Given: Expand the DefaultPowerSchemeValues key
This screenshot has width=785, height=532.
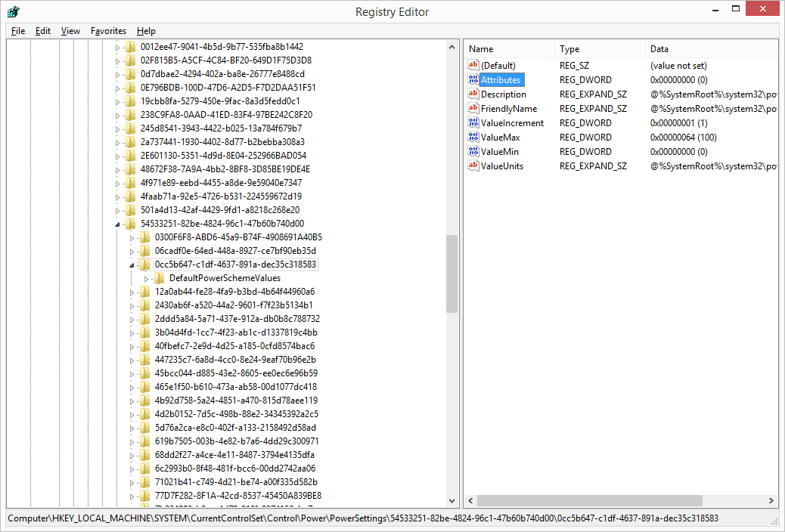Looking at the screenshot, I should [146, 279].
